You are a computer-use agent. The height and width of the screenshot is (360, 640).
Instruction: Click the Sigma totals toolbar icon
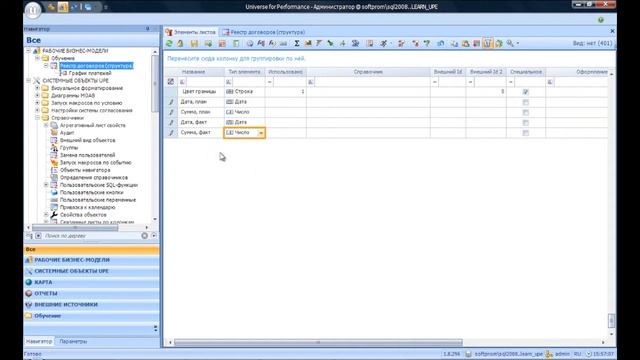click(x=297, y=43)
